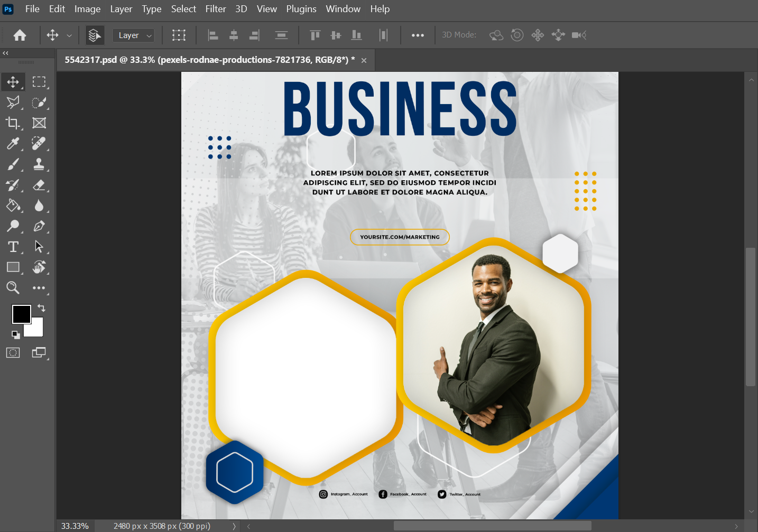The width and height of the screenshot is (758, 532).
Task: Toggle Quick Mask mode
Action: 13,352
